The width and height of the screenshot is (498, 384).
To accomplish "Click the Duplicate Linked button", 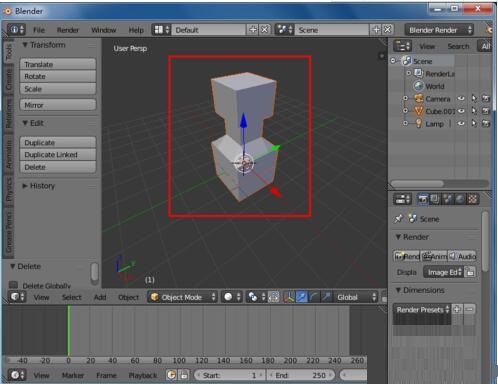I will pyautogui.click(x=58, y=155).
